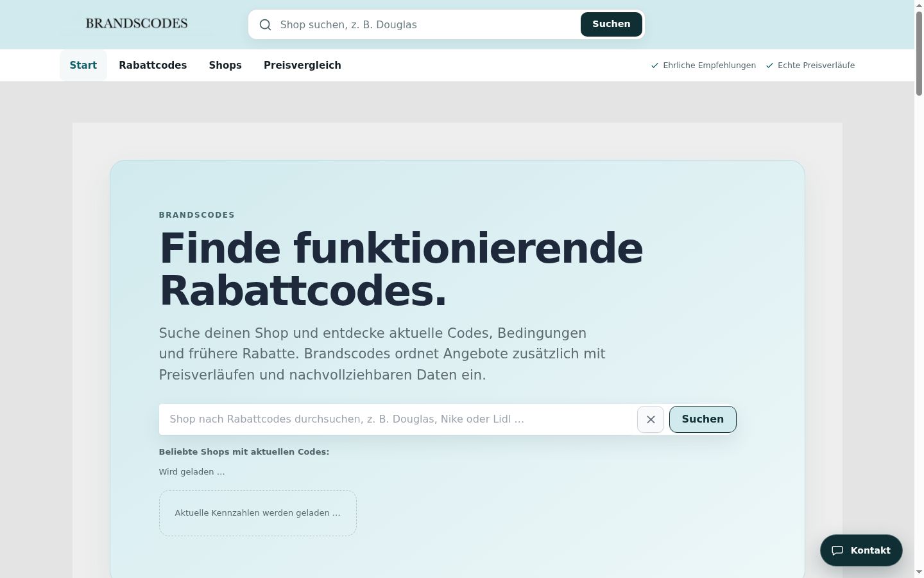
Task: Click the small BRANDSCODES eyebrow label
Action: (197, 215)
